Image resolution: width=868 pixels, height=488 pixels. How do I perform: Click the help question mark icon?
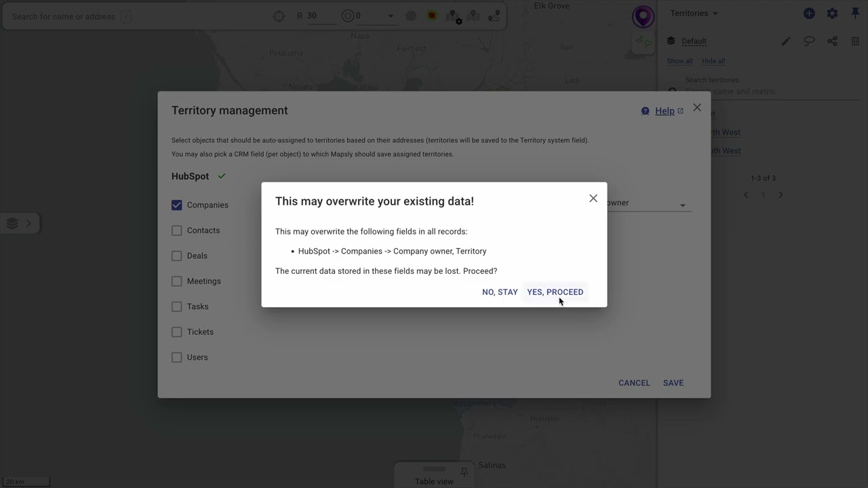645,111
